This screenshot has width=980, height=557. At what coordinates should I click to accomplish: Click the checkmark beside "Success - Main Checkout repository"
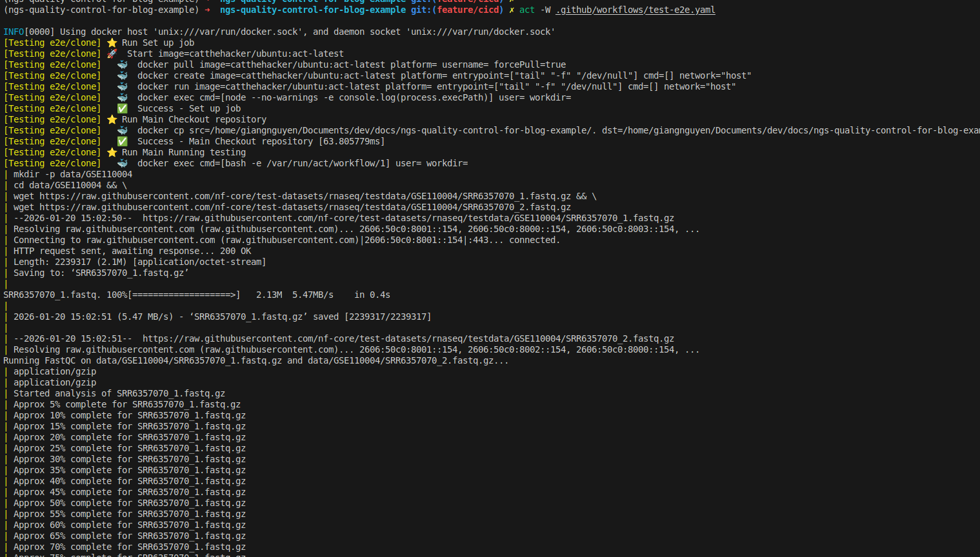point(122,141)
